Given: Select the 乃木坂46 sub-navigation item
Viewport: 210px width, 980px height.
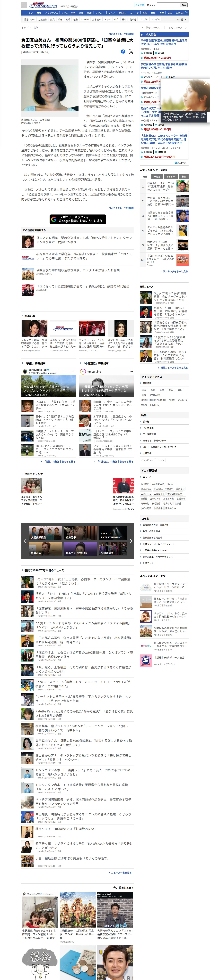Looking at the screenshot, I should (x=97, y=19).
